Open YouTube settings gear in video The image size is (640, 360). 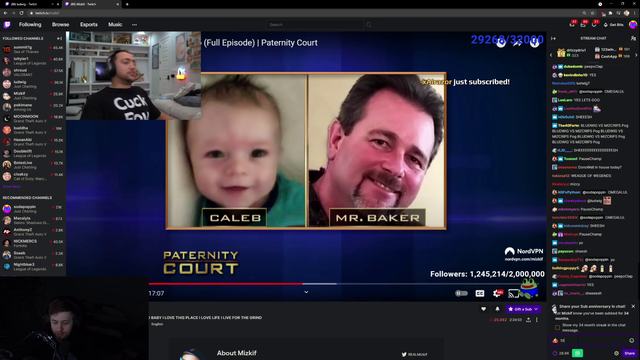click(498, 293)
